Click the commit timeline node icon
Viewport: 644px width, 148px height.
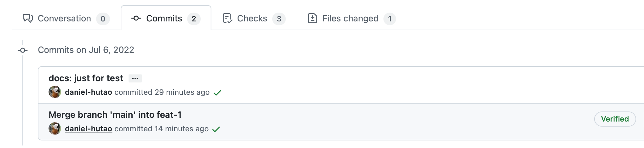tap(23, 50)
